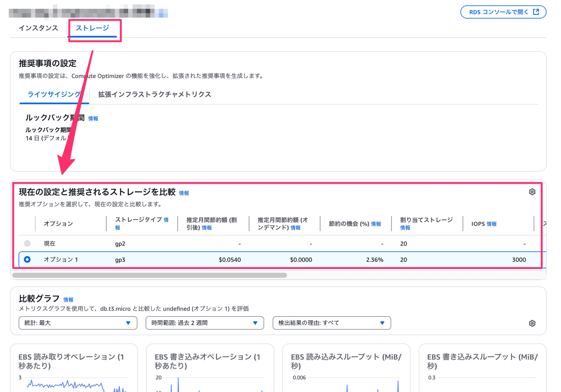The height and width of the screenshot is (392, 561).
Task: Select the ライツサイジング tab
Action: (x=54, y=94)
